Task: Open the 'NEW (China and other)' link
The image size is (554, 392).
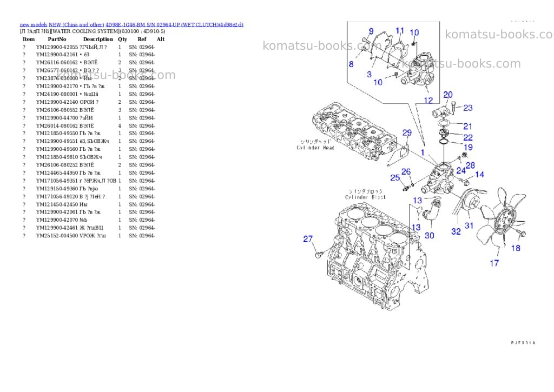Action: [x=76, y=25]
